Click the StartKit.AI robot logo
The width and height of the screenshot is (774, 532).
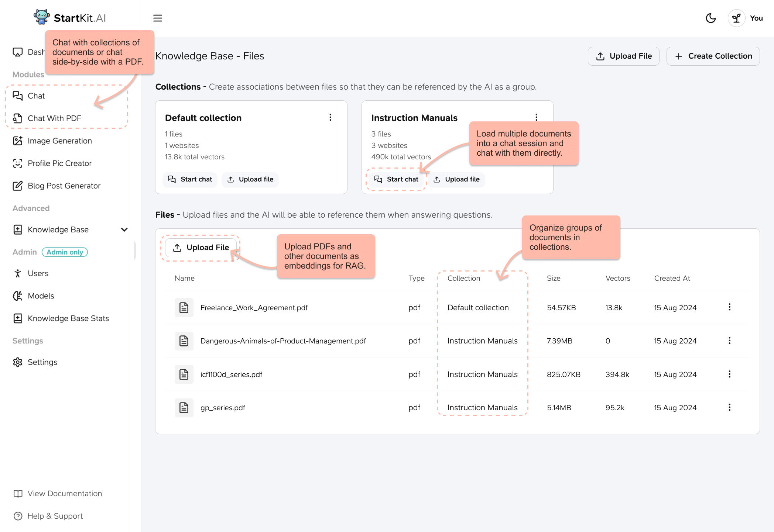click(x=41, y=17)
